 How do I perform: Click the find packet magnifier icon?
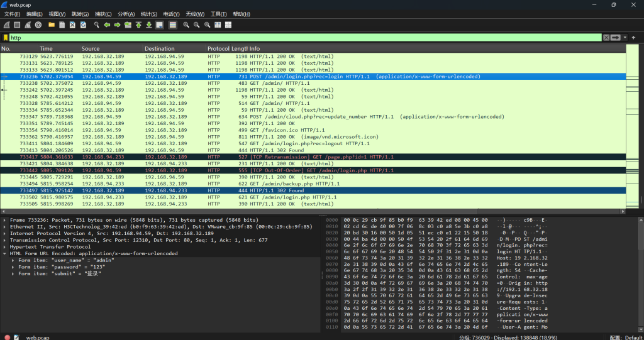(x=96, y=25)
